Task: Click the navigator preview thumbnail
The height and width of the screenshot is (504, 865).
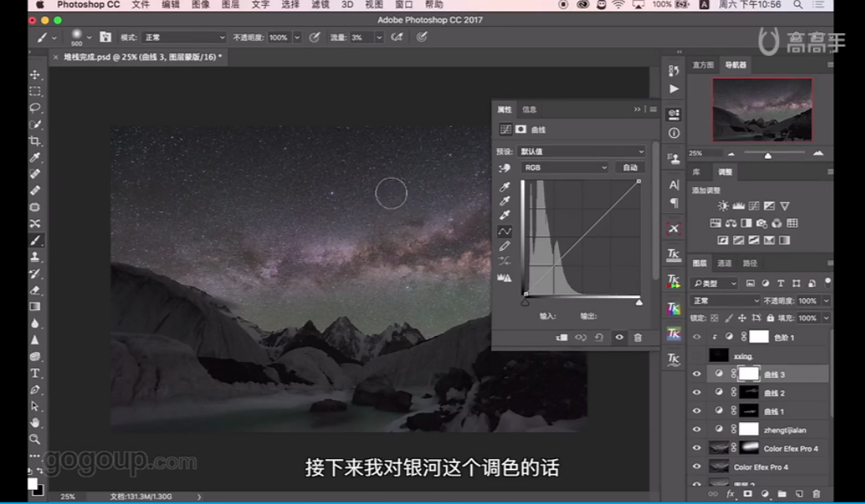Action: 762,109
